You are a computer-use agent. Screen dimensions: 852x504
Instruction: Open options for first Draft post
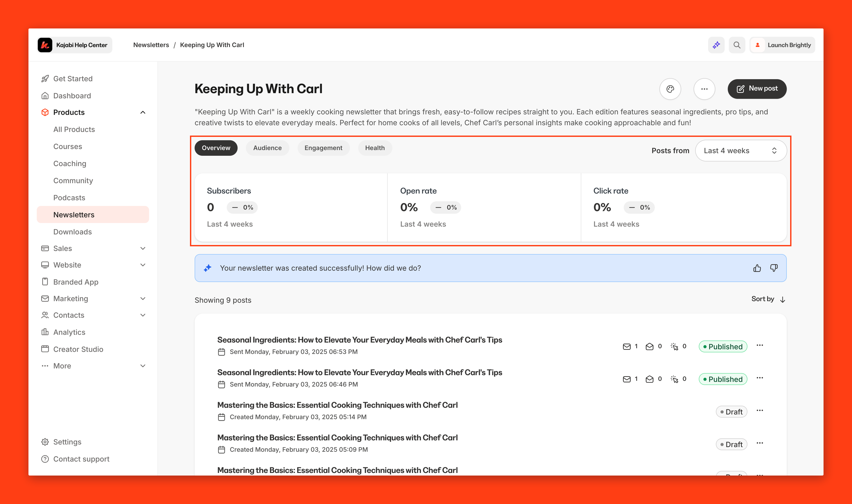pyautogui.click(x=760, y=411)
